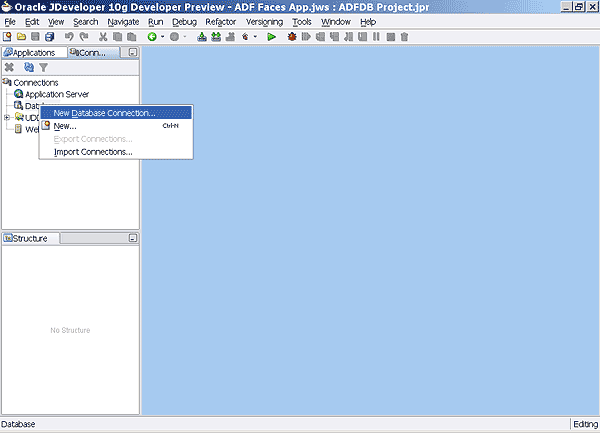Open the Run menu
Image resolution: width=600 pixels, height=433 pixels.
click(156, 22)
